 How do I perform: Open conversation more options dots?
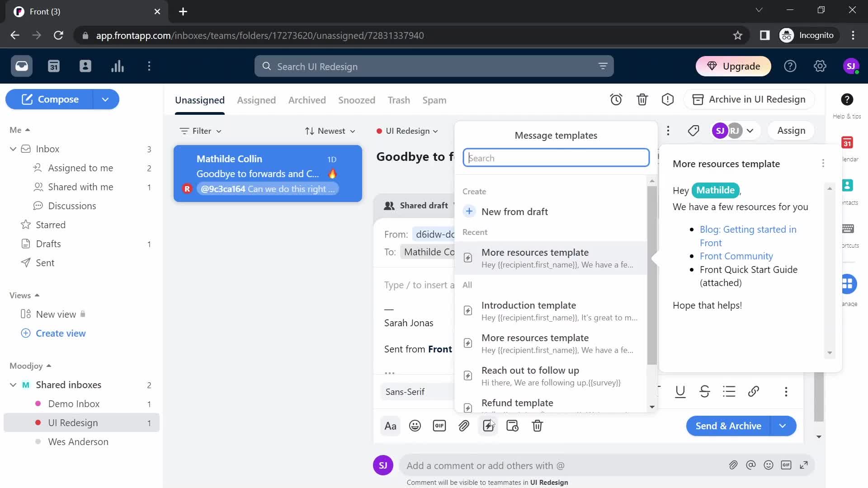tap(668, 131)
